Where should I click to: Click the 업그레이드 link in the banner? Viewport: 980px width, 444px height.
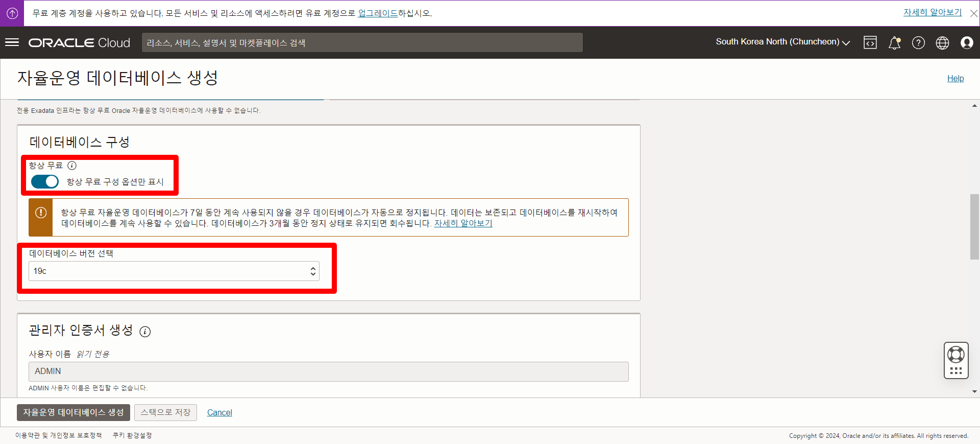[x=378, y=13]
